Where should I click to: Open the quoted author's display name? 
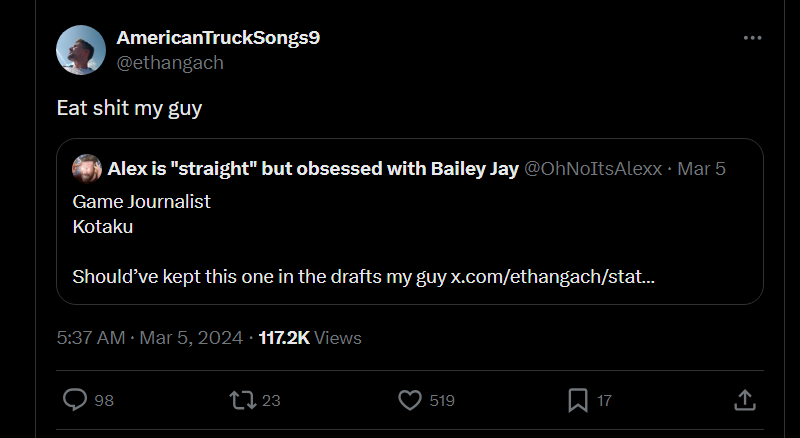coord(312,168)
